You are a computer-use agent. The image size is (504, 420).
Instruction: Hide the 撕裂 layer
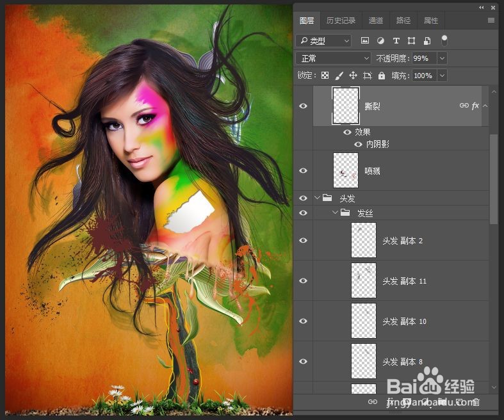[x=303, y=106]
